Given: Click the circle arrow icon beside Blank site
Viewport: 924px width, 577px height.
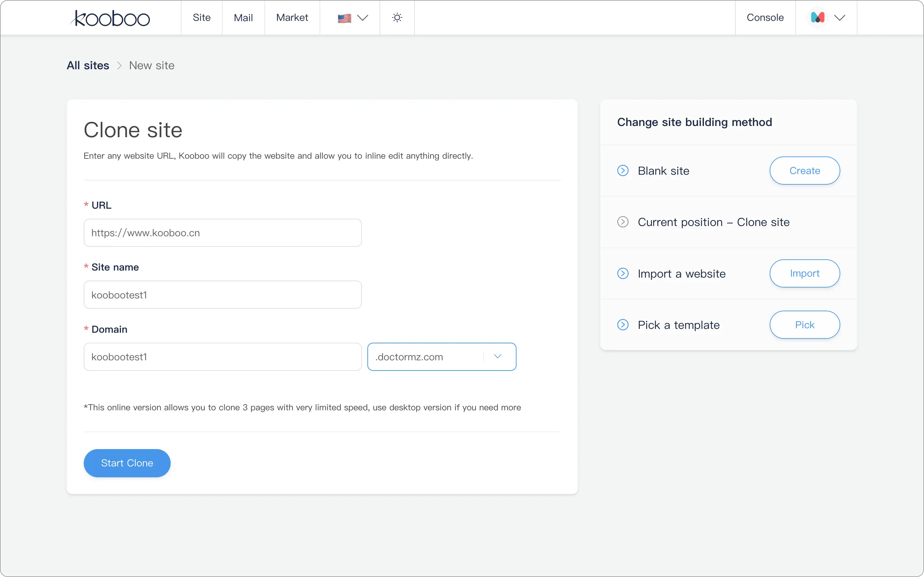Looking at the screenshot, I should [623, 171].
